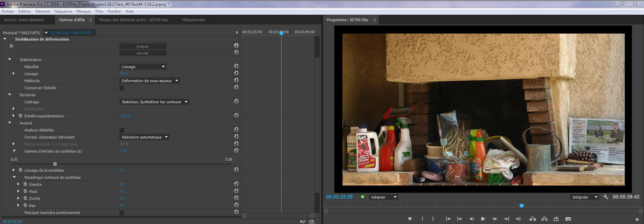Go to Out point in Program monitor
Image resolution: width=644 pixels, height=224 pixels.
tap(518, 219)
